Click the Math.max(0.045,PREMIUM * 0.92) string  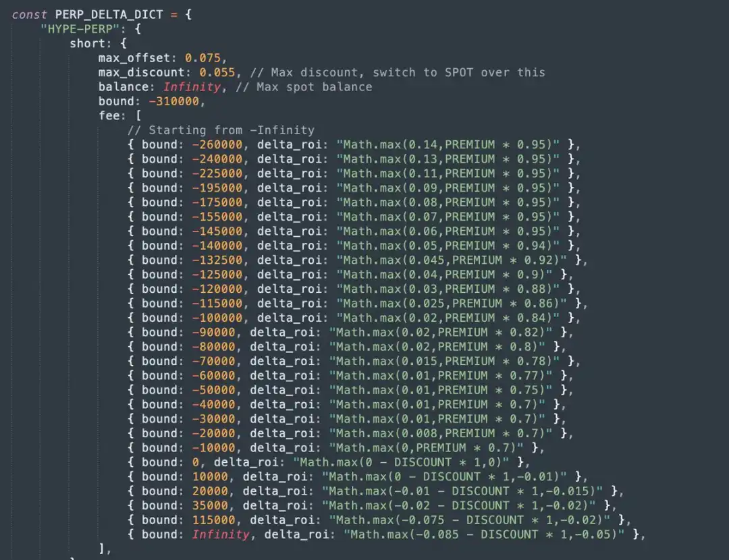(x=452, y=260)
